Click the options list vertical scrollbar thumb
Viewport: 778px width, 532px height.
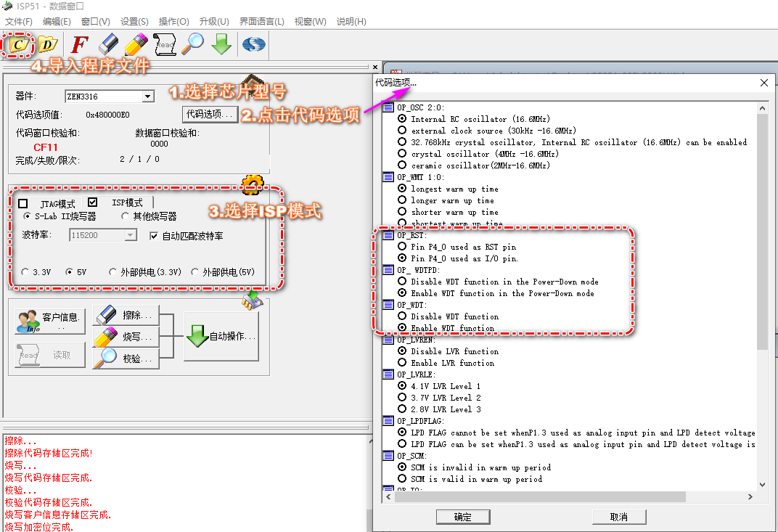(x=762, y=232)
